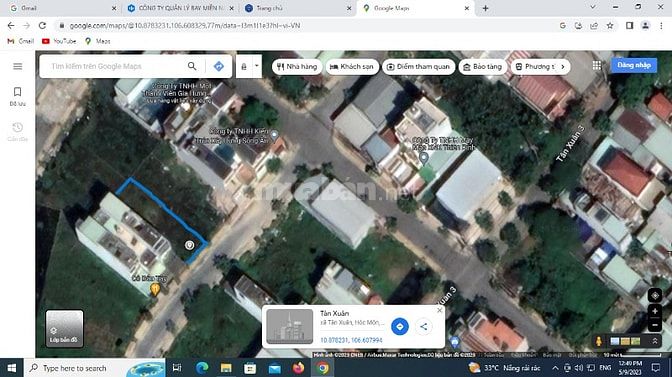Open a new browser tab with plus button

(485, 8)
